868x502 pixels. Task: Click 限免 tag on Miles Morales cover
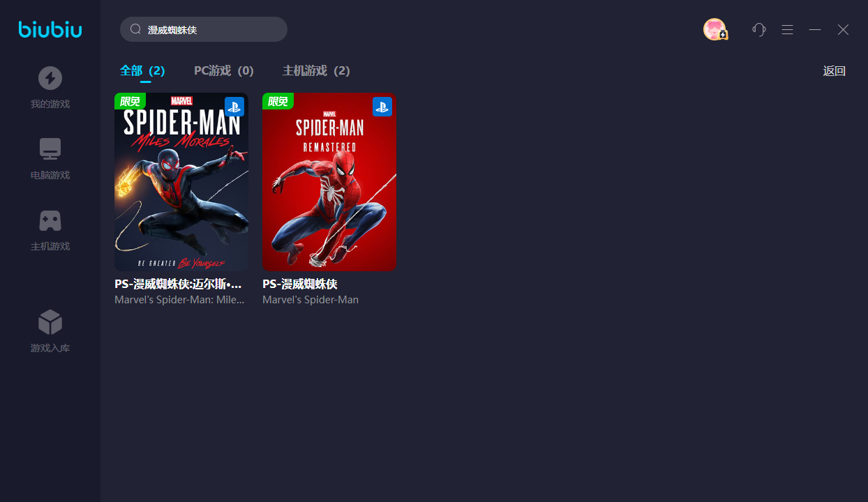130,101
